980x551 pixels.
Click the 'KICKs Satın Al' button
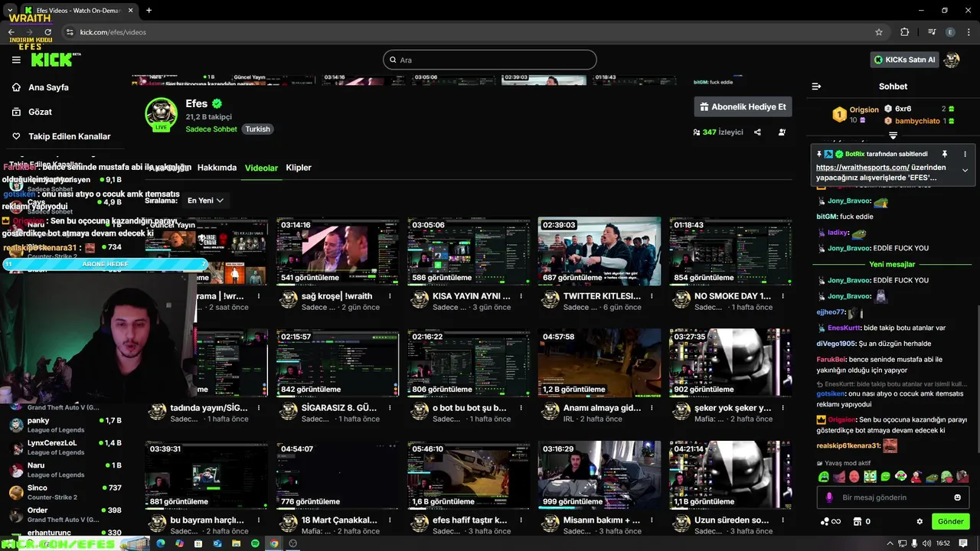pos(905,60)
